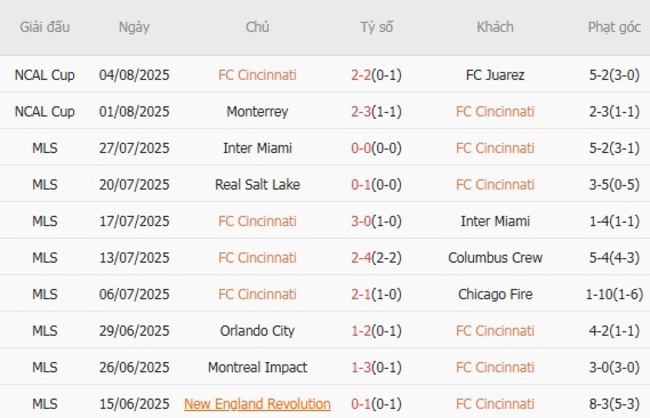Click the 1-10(1-6) corner kick result
The height and width of the screenshot is (418, 650).
pyautogui.click(x=614, y=294)
